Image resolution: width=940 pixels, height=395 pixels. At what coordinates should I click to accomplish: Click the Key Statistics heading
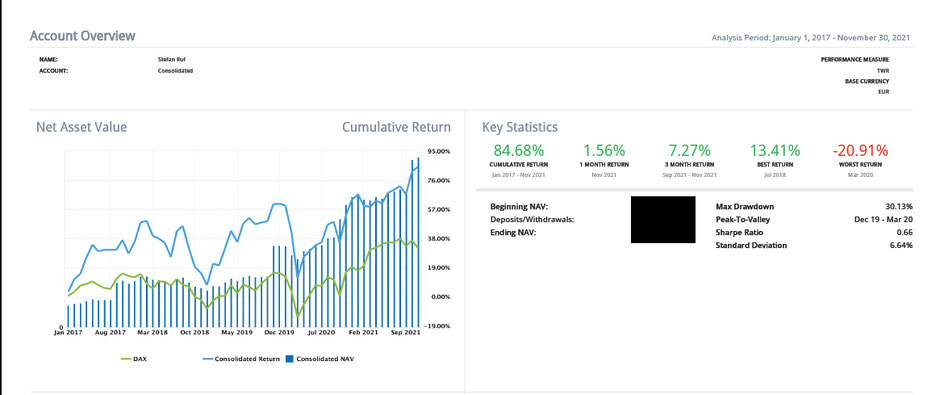pyautogui.click(x=520, y=127)
